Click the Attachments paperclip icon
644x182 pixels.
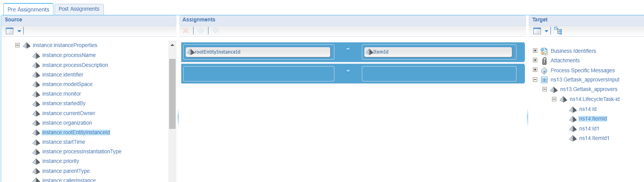click(x=544, y=60)
